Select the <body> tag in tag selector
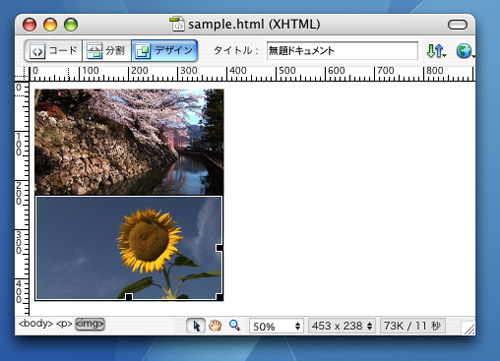Image resolution: width=500 pixels, height=361 pixels. point(36,324)
